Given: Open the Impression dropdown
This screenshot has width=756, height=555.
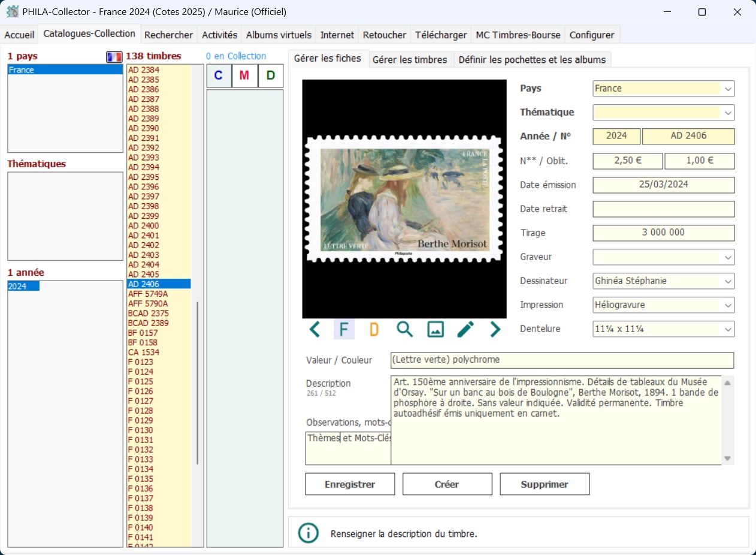Looking at the screenshot, I should pos(728,305).
